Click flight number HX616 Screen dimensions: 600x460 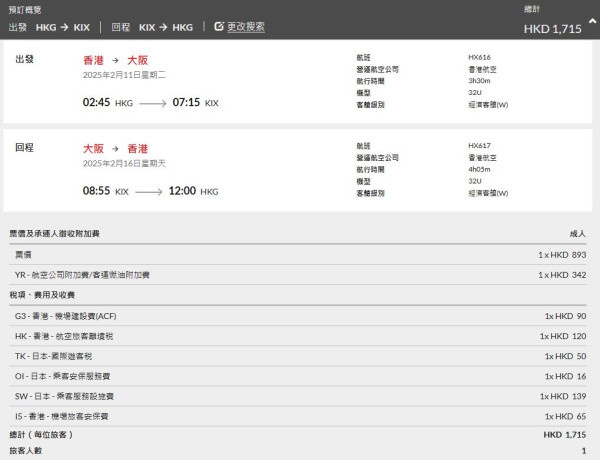(479, 57)
